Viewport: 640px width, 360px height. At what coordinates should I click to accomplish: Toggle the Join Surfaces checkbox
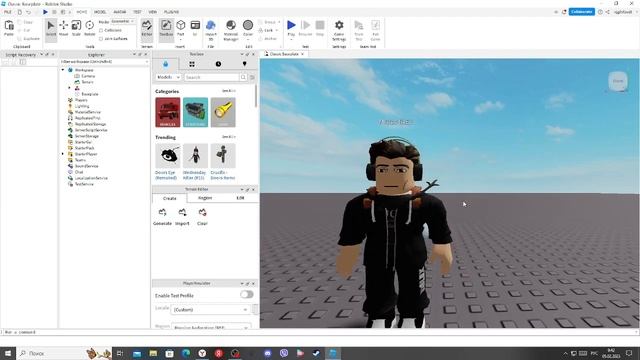pyautogui.click(x=101, y=39)
